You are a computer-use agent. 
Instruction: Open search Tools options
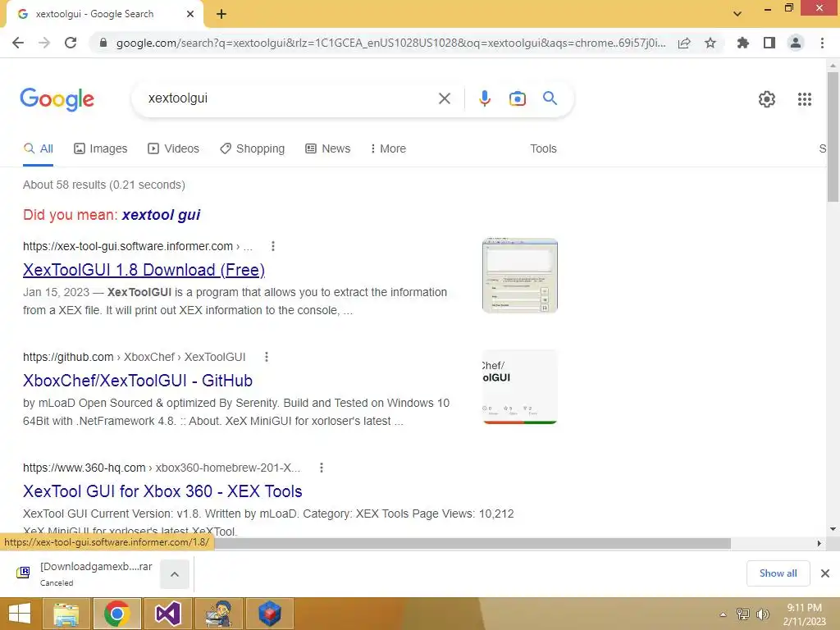pyautogui.click(x=543, y=148)
